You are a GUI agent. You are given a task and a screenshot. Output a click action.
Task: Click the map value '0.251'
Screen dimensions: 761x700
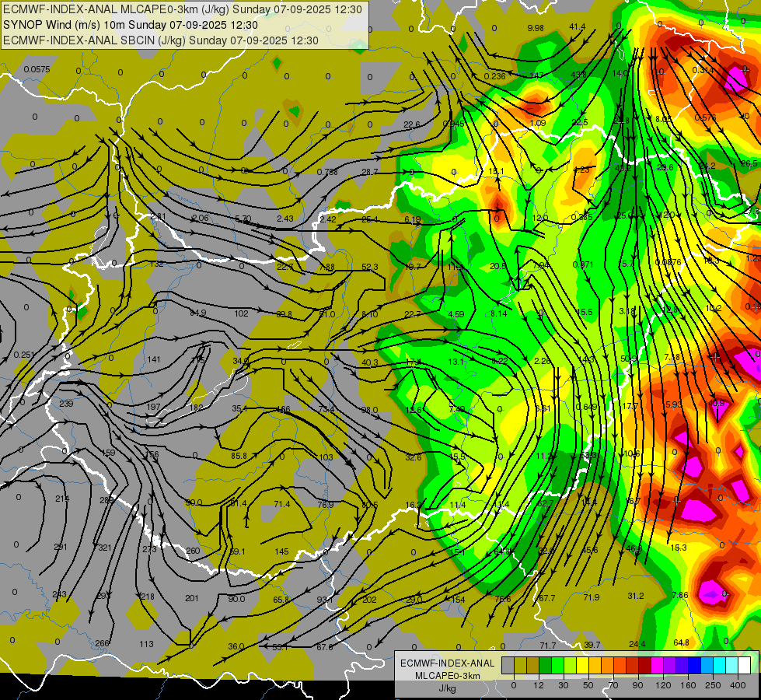pyautogui.click(x=24, y=355)
